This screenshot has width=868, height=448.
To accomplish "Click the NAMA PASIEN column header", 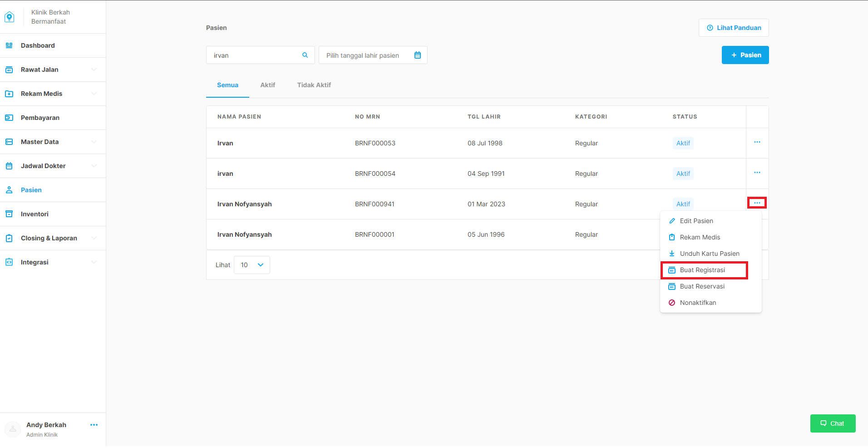I will pyautogui.click(x=239, y=117).
